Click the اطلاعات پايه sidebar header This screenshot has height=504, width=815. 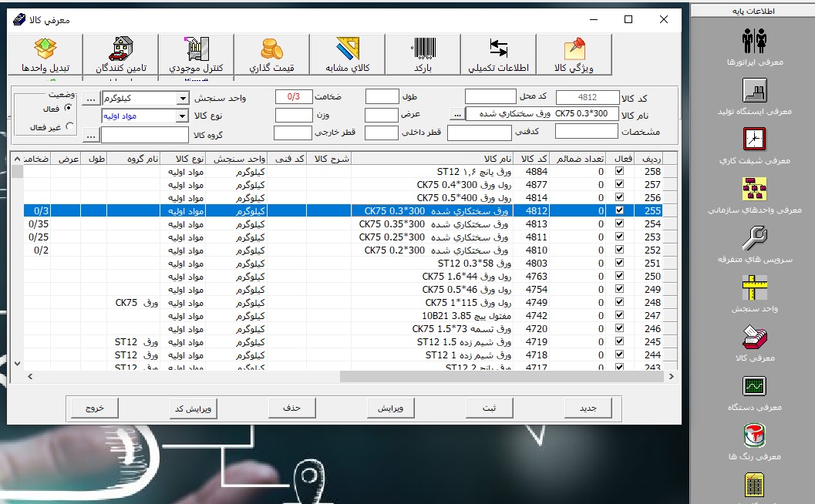pyautogui.click(x=753, y=11)
